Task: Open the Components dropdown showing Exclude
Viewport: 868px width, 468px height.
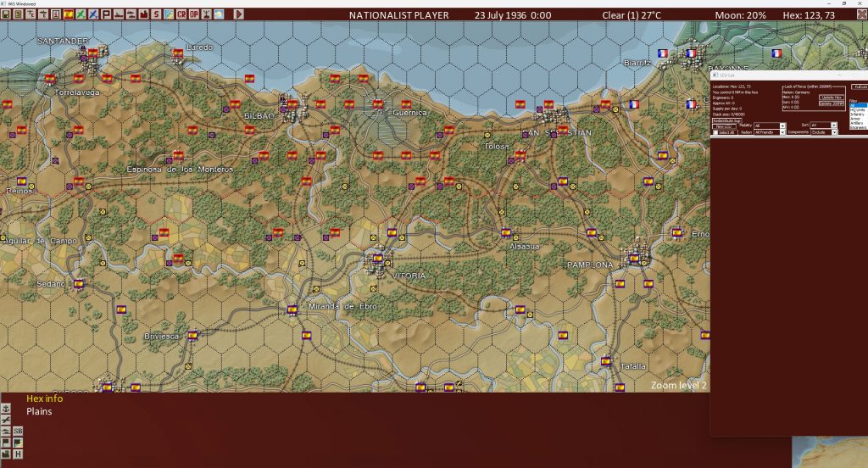Action: [x=834, y=132]
